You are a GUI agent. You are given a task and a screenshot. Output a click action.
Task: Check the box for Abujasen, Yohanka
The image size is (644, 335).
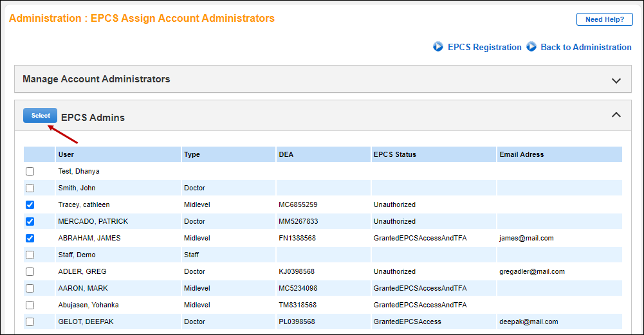30,305
